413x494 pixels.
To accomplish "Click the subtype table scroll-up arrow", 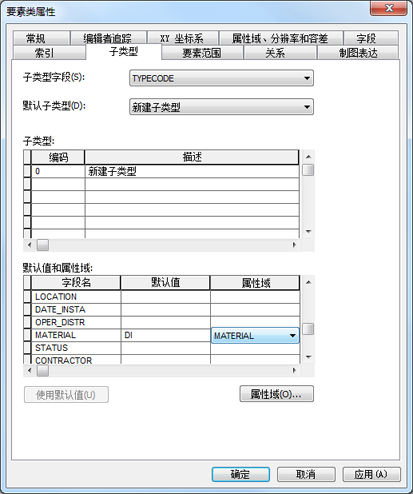I will pyautogui.click(x=308, y=156).
